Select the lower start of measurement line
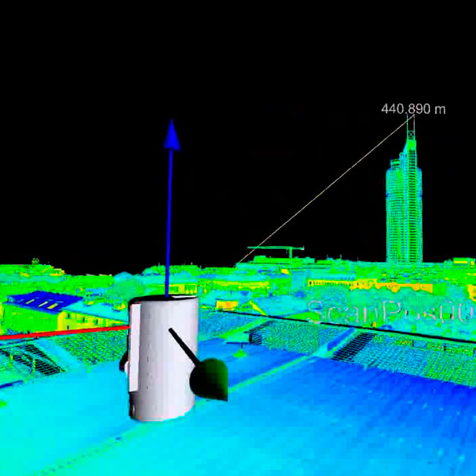This screenshot has width=476, height=476. pos(237,263)
